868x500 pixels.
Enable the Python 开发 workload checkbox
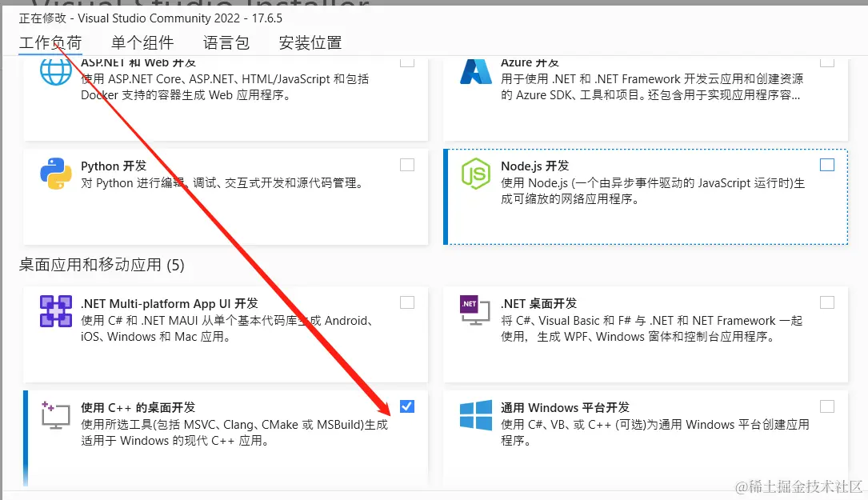coord(407,165)
